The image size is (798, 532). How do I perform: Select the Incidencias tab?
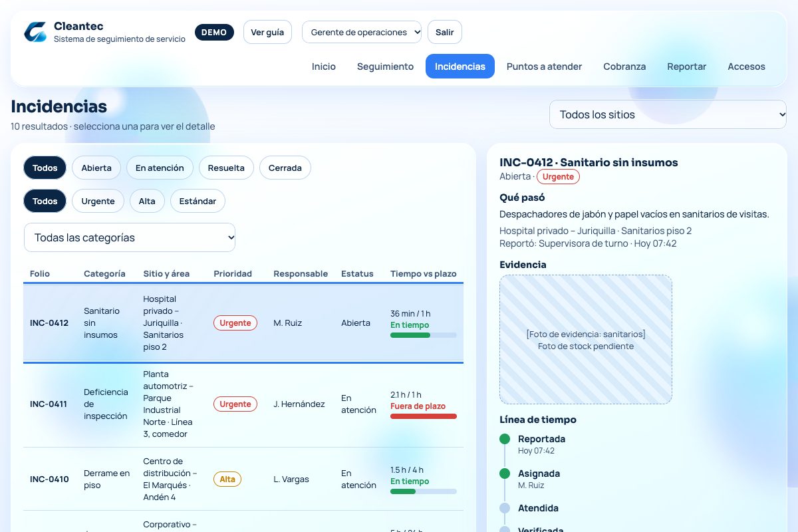tap(460, 66)
